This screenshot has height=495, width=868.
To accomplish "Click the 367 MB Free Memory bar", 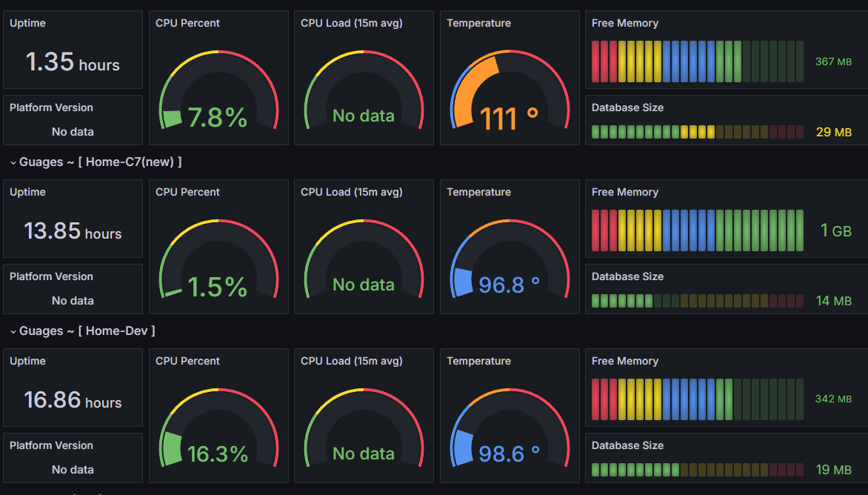I will pyautogui.click(x=698, y=62).
